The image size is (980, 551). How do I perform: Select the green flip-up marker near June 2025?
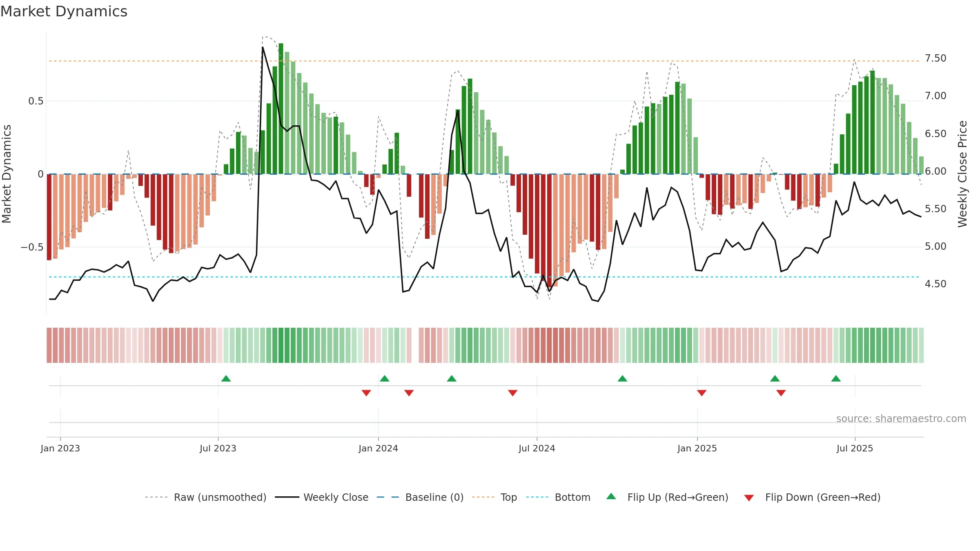pos(836,378)
